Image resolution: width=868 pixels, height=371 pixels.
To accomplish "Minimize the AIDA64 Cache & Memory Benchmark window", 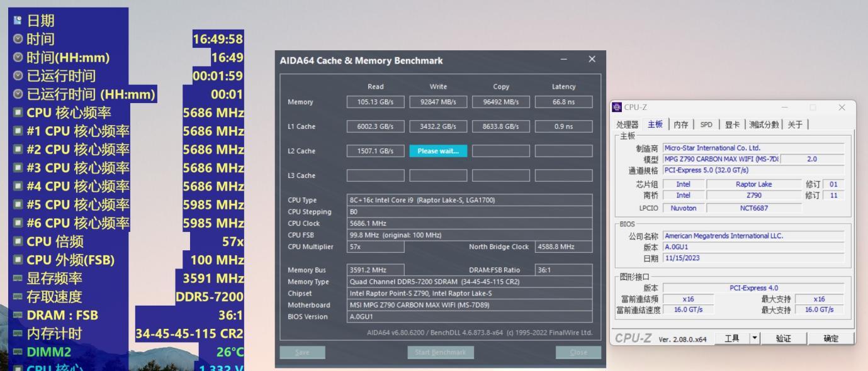I will [x=563, y=59].
